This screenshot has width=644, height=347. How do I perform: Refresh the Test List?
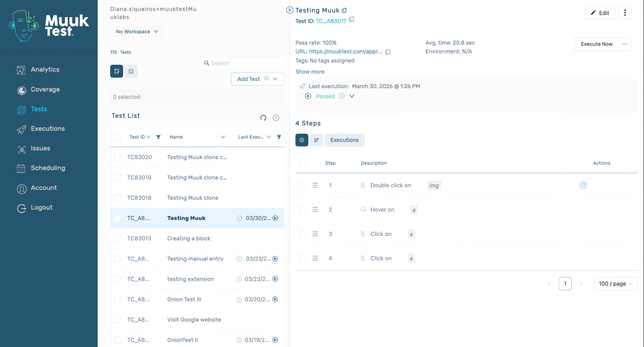pyautogui.click(x=263, y=118)
